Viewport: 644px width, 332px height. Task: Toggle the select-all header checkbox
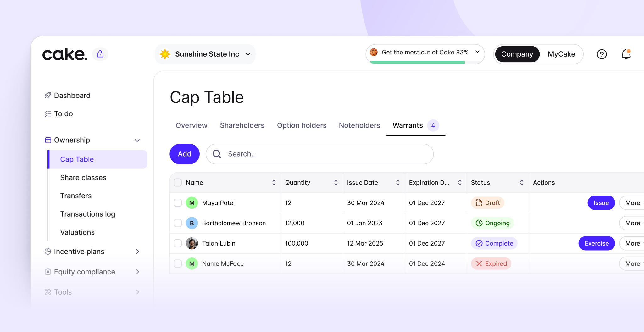click(x=178, y=183)
